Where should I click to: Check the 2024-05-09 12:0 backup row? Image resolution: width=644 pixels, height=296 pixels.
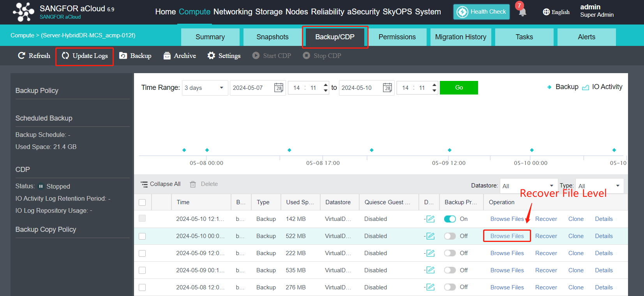pyautogui.click(x=142, y=253)
